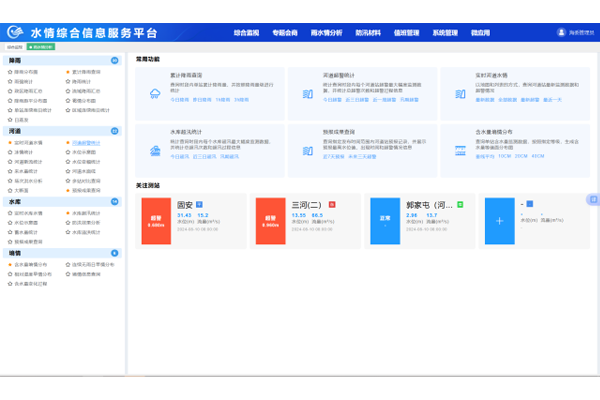Open the 雨水情分析 top menu
The height and width of the screenshot is (400, 600).
(327, 32)
